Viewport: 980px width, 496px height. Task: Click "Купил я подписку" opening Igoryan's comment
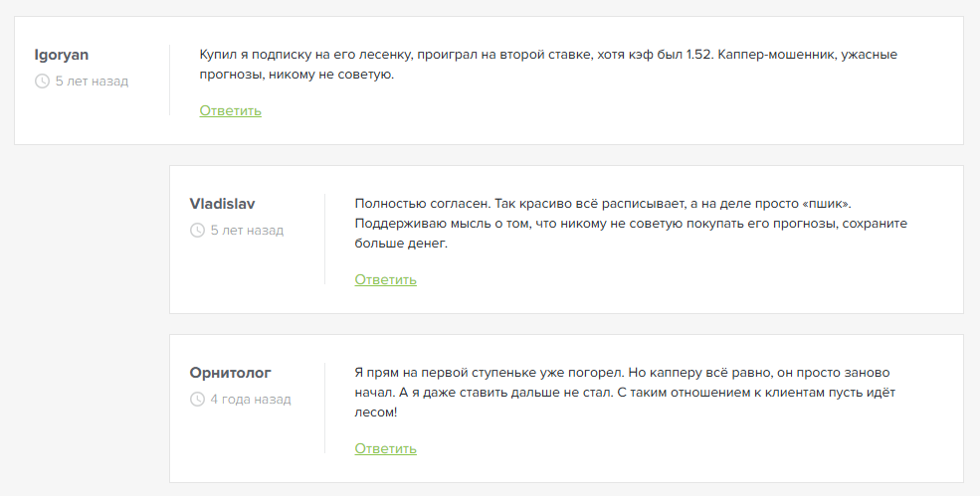click(255, 55)
